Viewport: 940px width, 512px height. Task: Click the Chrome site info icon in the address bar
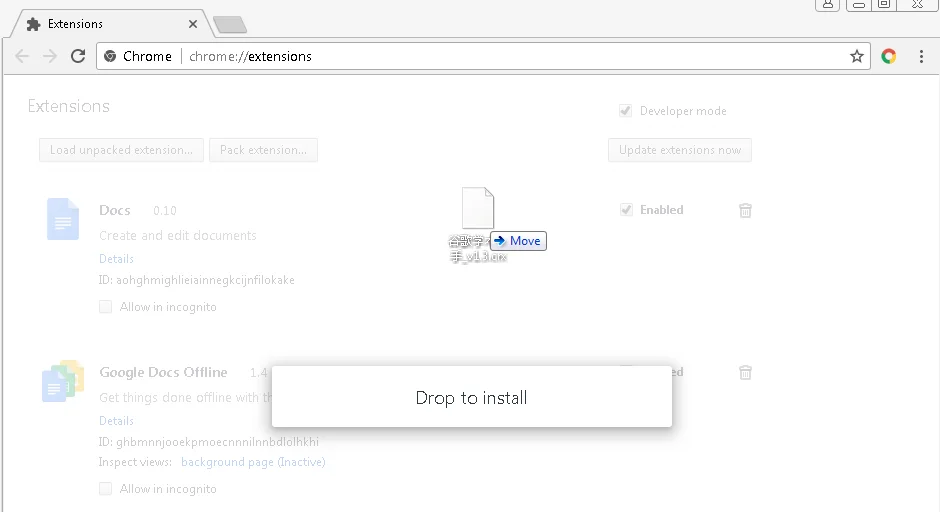110,56
